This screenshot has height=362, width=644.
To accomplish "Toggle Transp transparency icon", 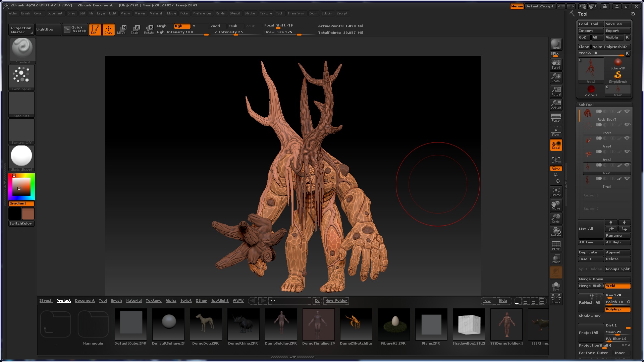I will [556, 259].
